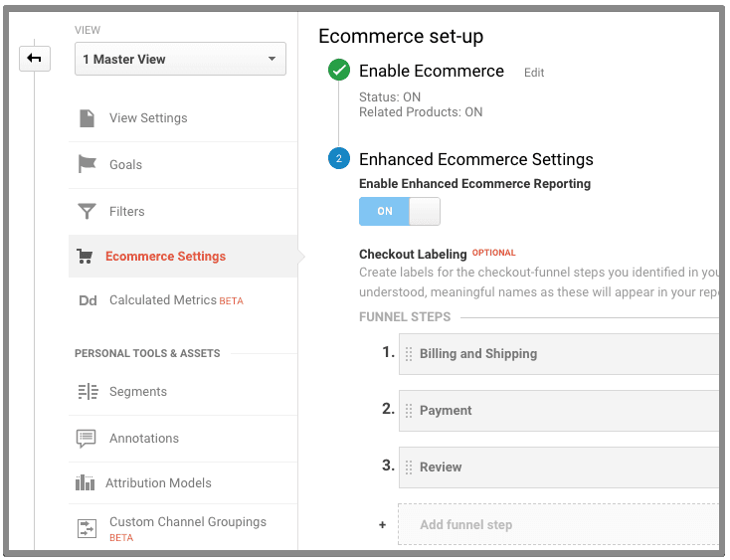Click the View Settings page icon
730x560 pixels.
87,118
